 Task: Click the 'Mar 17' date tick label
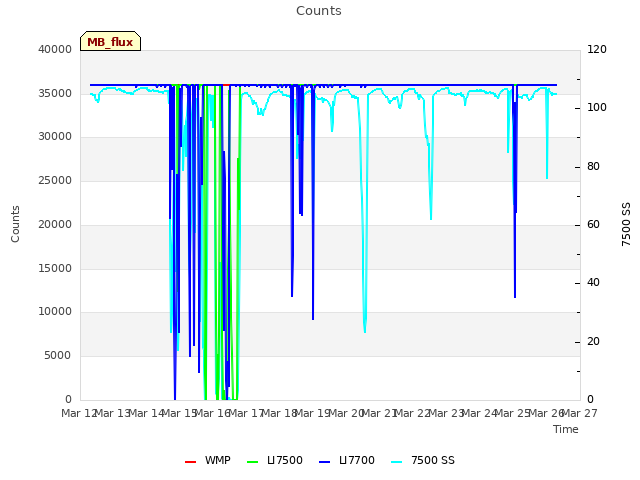tap(246, 413)
